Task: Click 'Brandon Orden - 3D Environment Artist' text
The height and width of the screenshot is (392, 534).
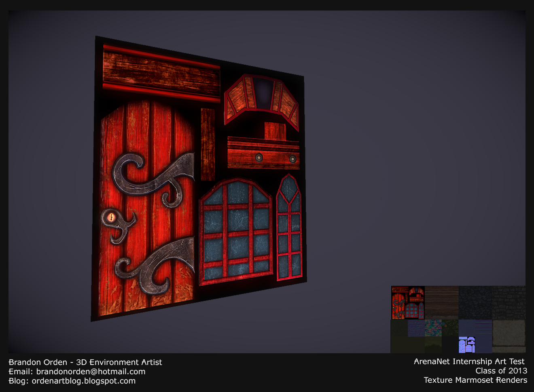Action: click(x=85, y=362)
